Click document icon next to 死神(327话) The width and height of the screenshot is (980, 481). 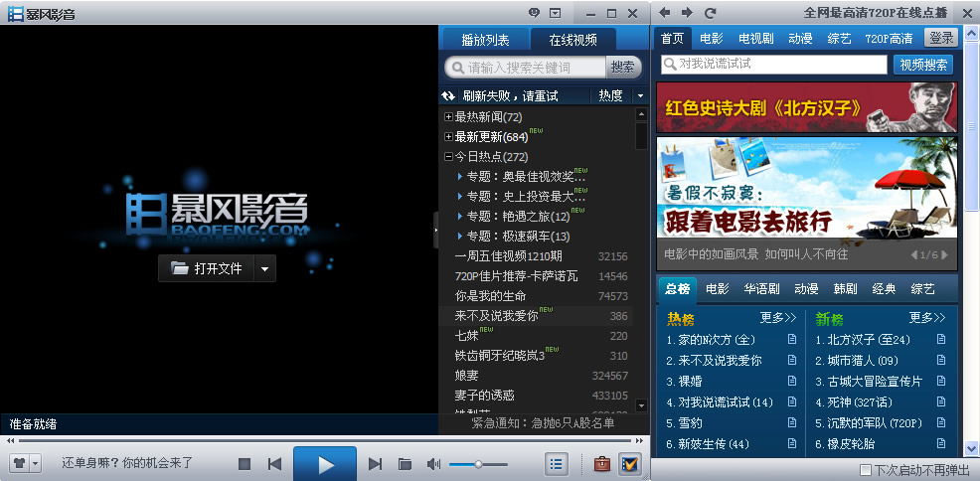940,401
